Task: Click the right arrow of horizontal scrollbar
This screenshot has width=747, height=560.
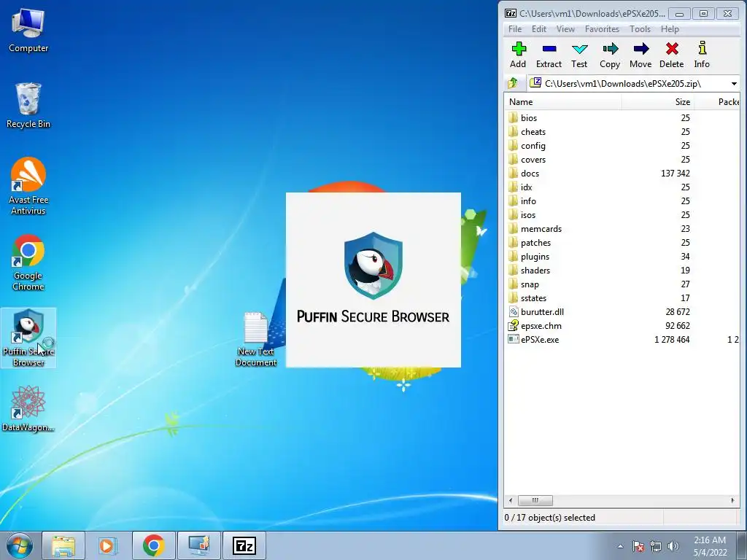Action: click(x=732, y=500)
